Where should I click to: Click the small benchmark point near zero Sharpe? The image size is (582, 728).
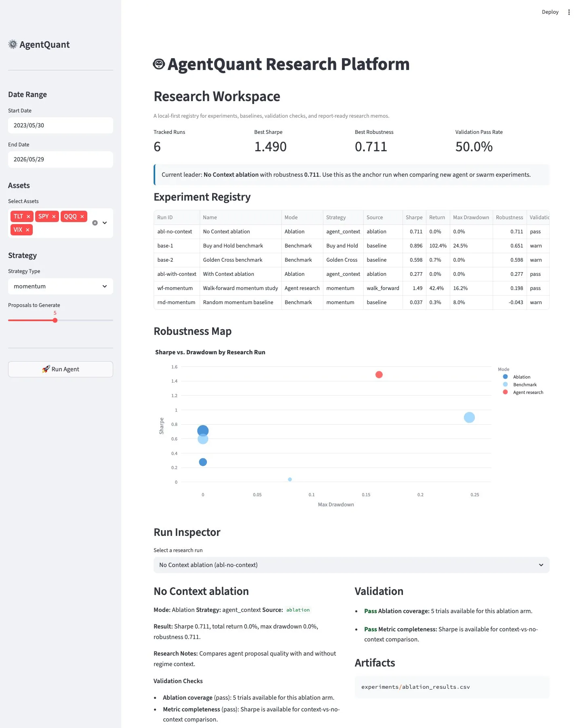coord(290,479)
